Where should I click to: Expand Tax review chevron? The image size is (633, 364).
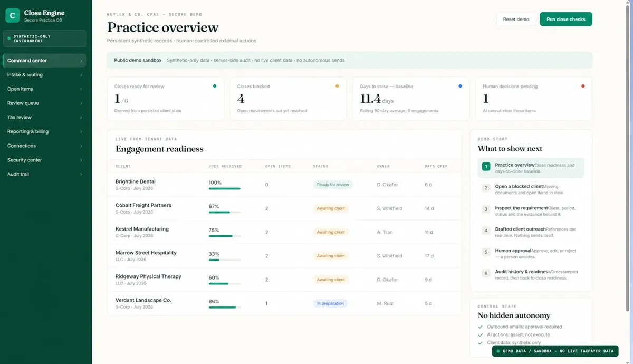81,118
